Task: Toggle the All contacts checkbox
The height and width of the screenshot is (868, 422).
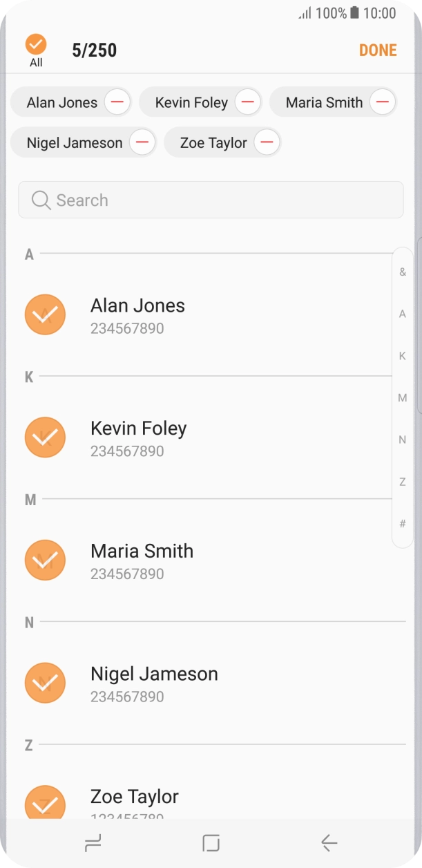Action: 36,46
